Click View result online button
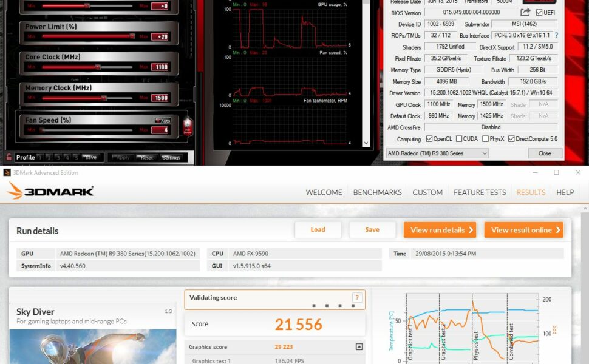This screenshot has width=589, height=364. pyautogui.click(x=524, y=230)
